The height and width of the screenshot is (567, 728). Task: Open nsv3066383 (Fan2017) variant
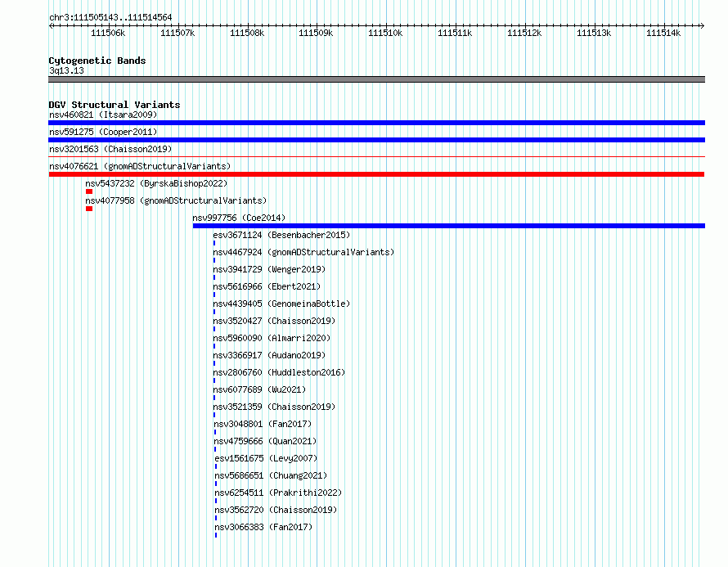point(263,527)
